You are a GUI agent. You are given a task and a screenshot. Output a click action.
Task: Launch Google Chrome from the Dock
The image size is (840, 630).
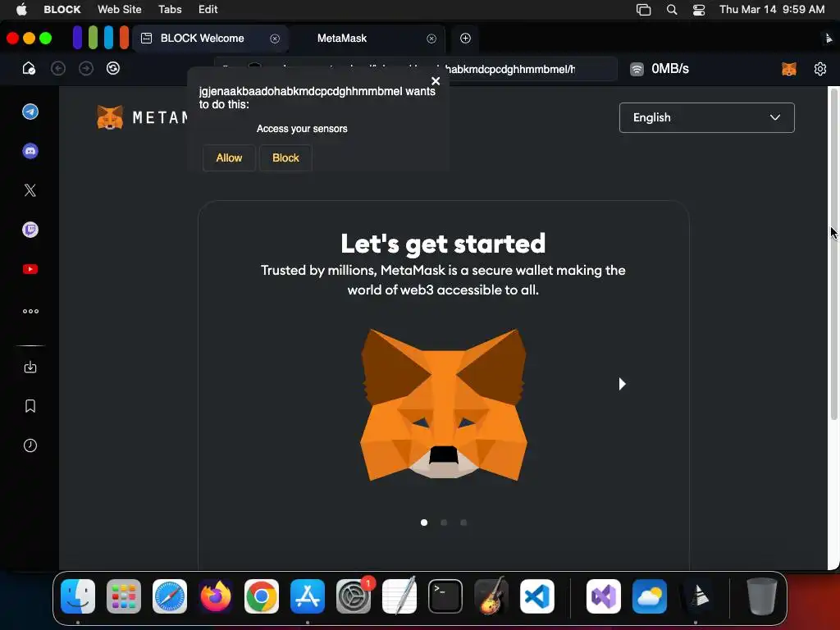click(x=262, y=596)
